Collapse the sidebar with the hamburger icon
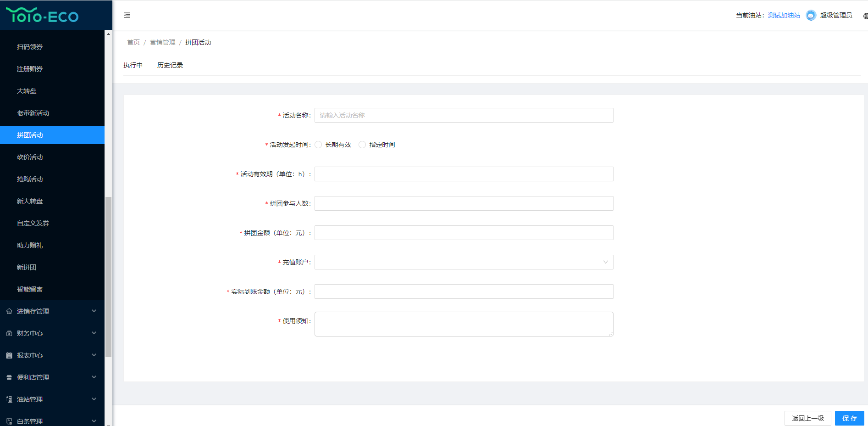 click(127, 15)
